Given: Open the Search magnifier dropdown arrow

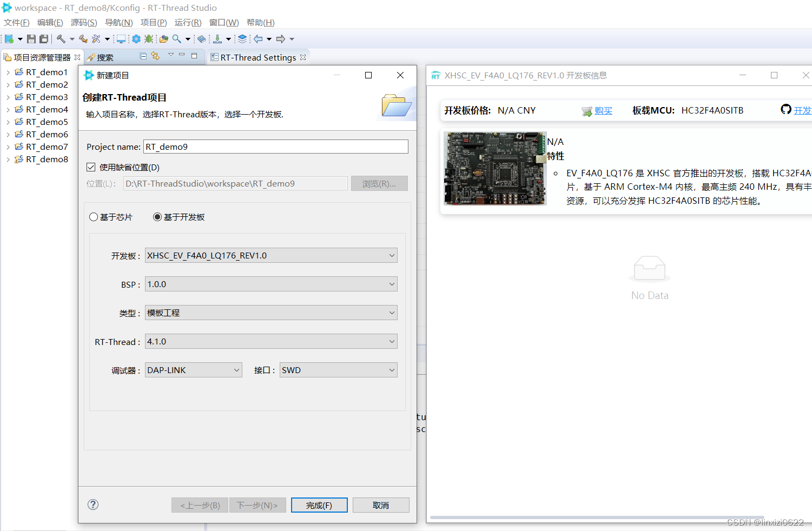Looking at the screenshot, I should (x=188, y=39).
